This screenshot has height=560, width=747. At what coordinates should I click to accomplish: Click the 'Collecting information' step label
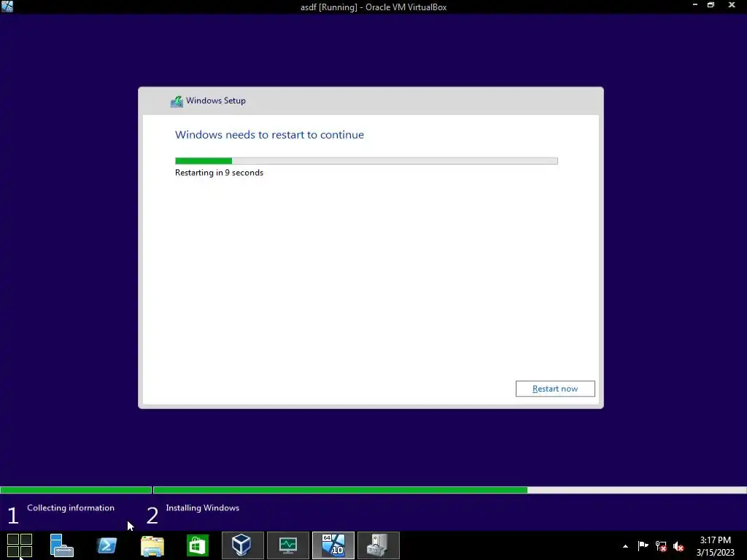coord(71,507)
